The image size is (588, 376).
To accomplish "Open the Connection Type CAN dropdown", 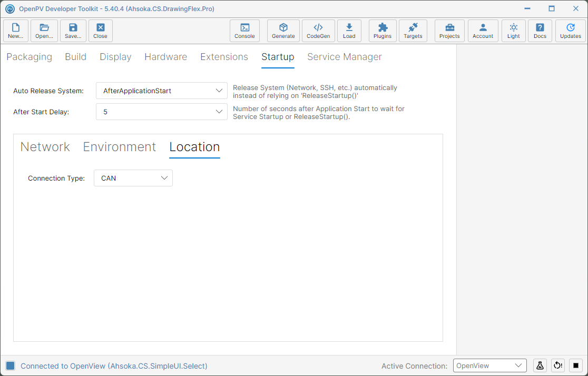I will click(133, 178).
